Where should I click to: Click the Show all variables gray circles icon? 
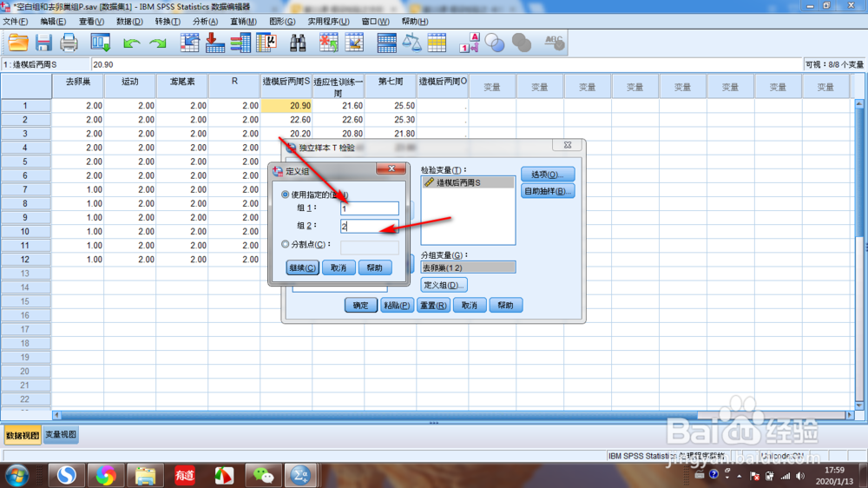click(521, 43)
